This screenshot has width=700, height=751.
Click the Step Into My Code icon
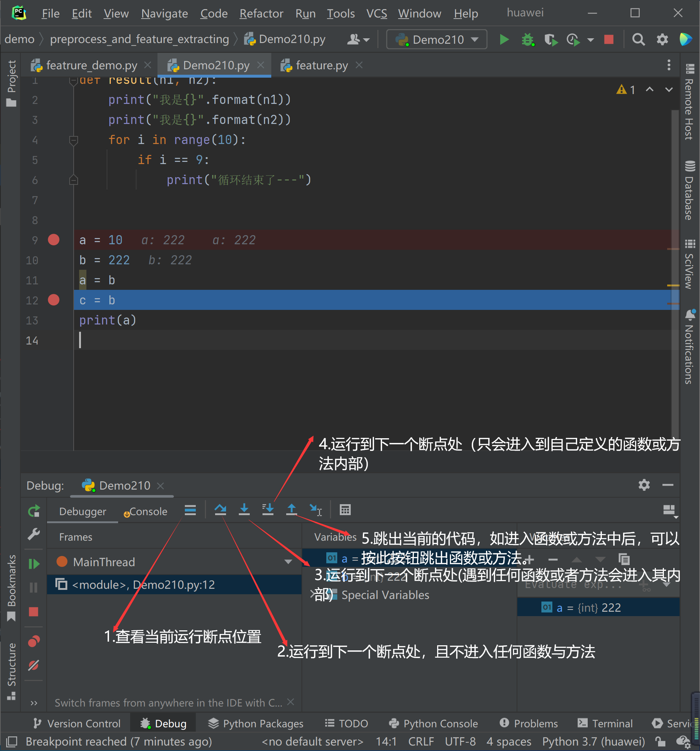coord(268,510)
